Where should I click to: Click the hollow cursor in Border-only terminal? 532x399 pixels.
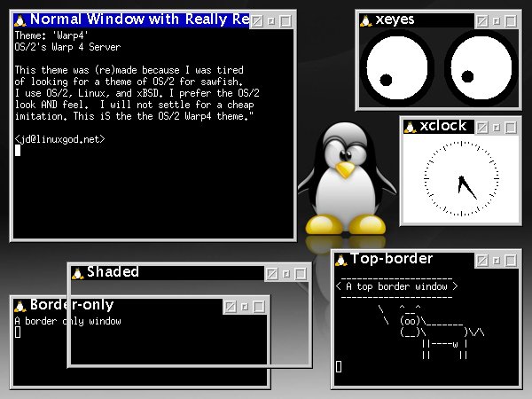pyautogui.click(x=18, y=332)
